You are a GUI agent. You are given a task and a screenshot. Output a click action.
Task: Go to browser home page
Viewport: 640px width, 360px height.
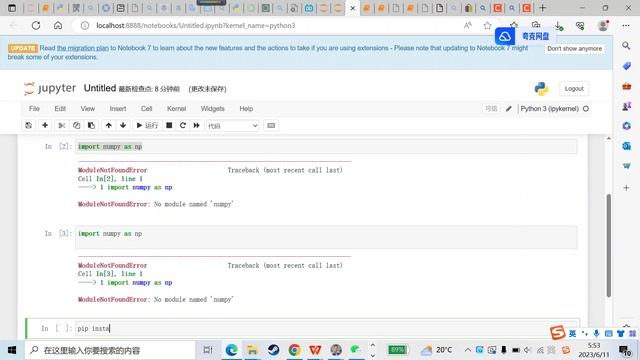[58, 25]
